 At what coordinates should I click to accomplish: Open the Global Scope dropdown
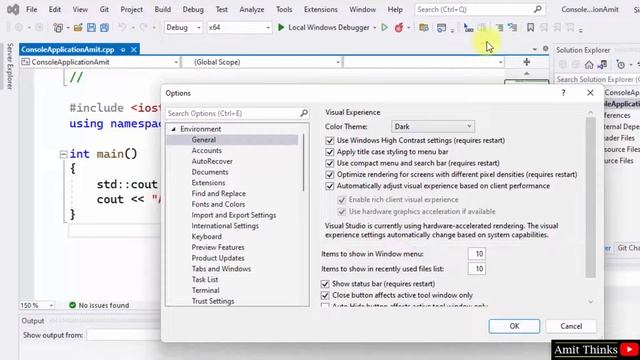(x=262, y=62)
